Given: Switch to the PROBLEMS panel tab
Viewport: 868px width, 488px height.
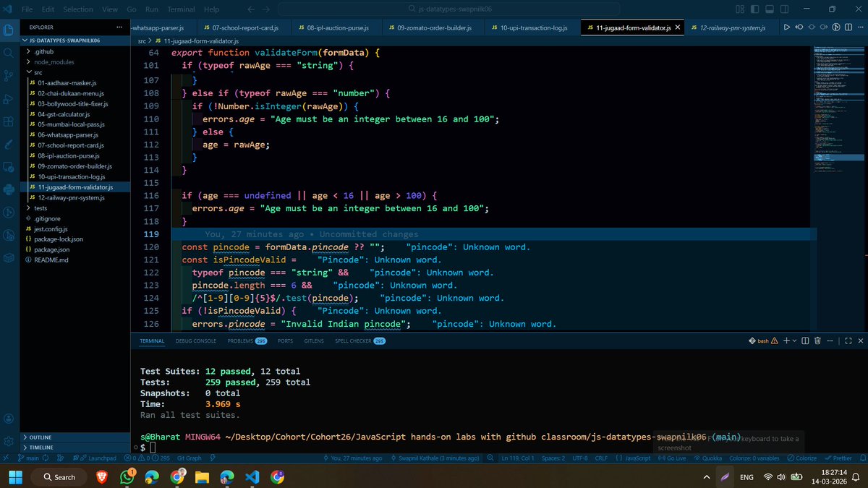Looking at the screenshot, I should [x=247, y=341].
